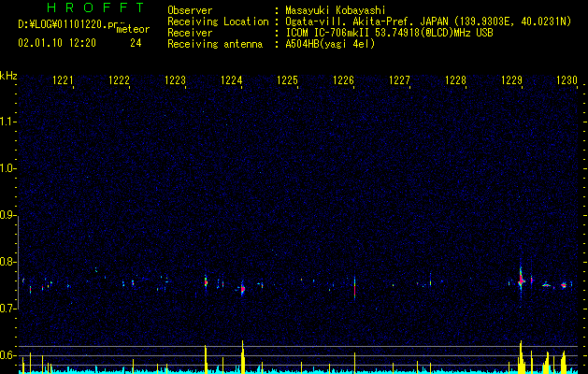Click the 0.8 kHz axis label

coord(8,262)
